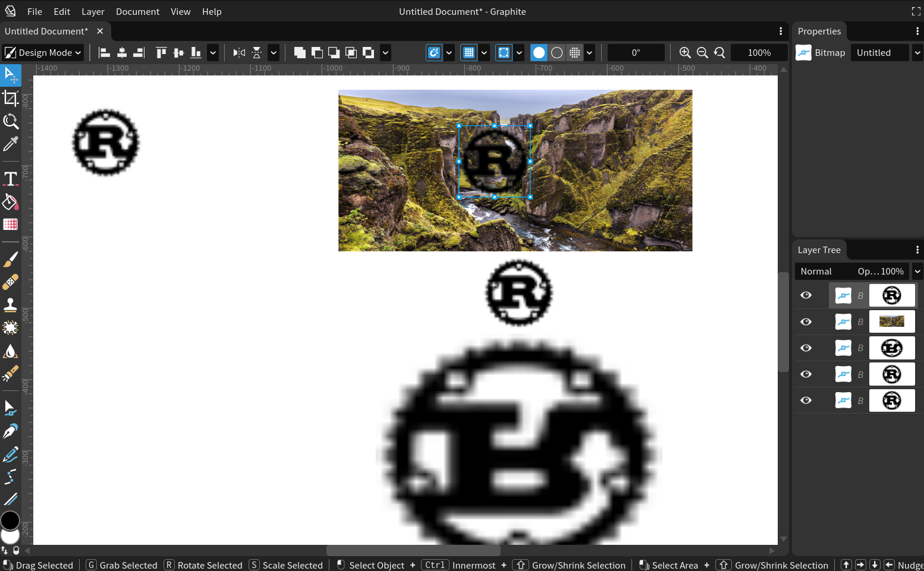Hide the distorted logo layer
This screenshot has height=571, width=924.
click(806, 348)
